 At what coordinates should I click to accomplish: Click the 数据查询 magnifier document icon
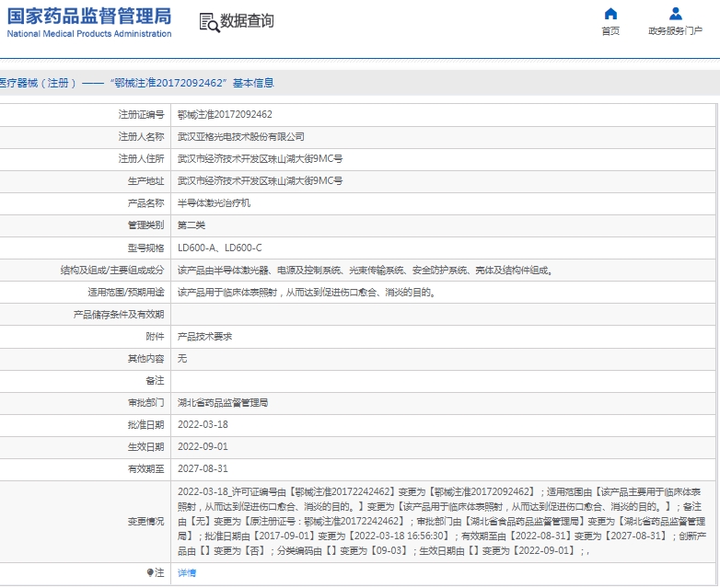(209, 22)
